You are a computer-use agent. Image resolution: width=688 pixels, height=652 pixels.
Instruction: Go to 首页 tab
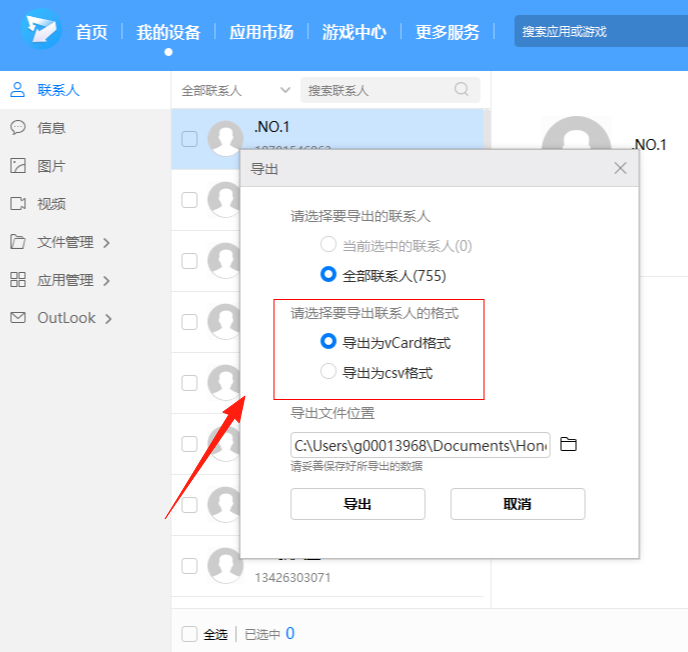tap(91, 32)
